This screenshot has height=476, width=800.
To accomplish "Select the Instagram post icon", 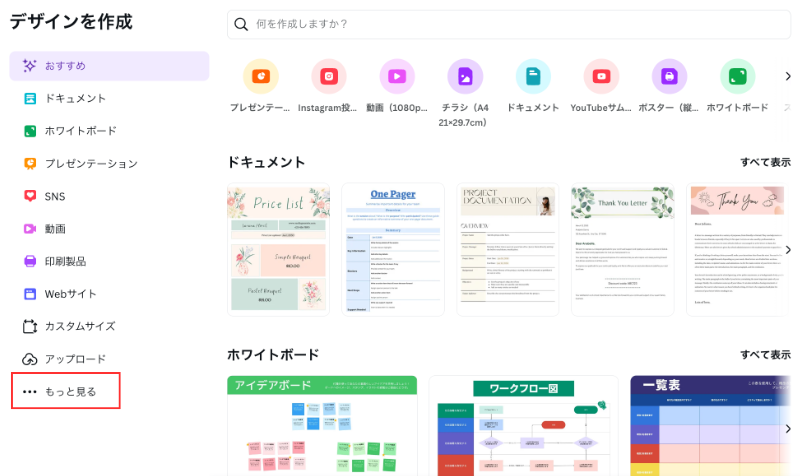I will coord(329,76).
